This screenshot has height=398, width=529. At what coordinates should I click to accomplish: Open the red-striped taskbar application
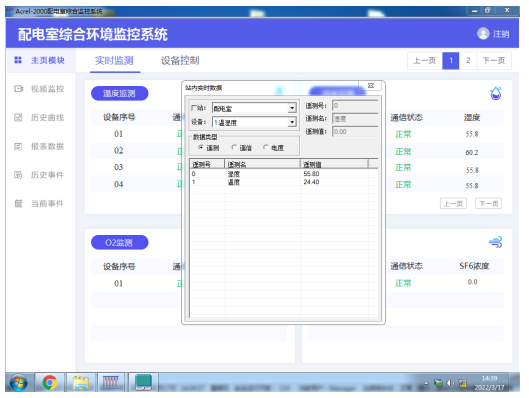pyautogui.click(x=111, y=382)
